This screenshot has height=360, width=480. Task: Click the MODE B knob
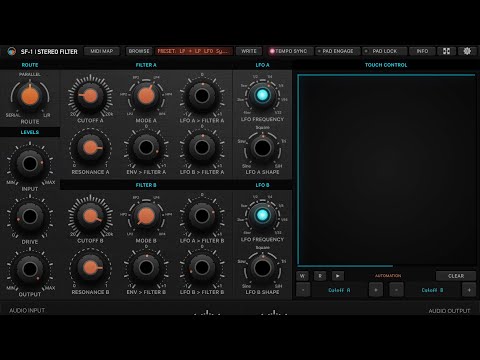146,216
